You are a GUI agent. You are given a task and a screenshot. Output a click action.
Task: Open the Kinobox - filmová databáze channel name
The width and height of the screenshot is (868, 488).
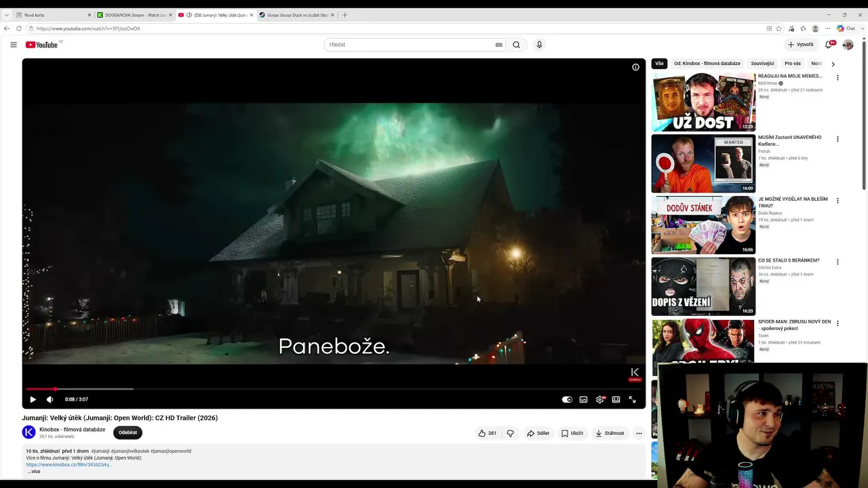pos(73,429)
